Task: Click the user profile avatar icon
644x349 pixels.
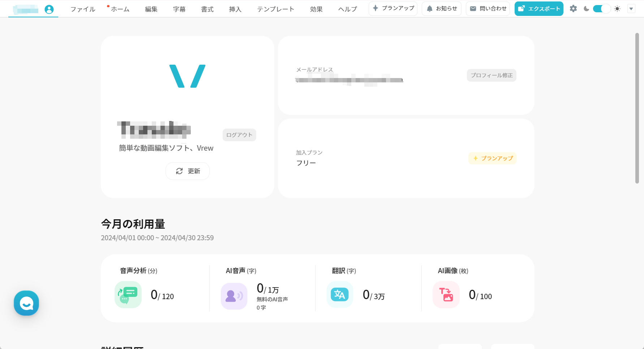Action: tap(50, 8)
